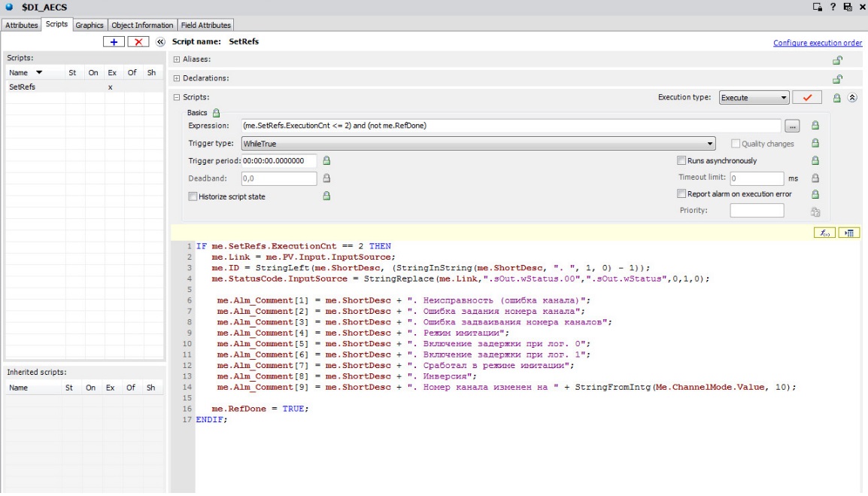
Task: Open the expression browser ellipsis button
Action: click(x=792, y=126)
